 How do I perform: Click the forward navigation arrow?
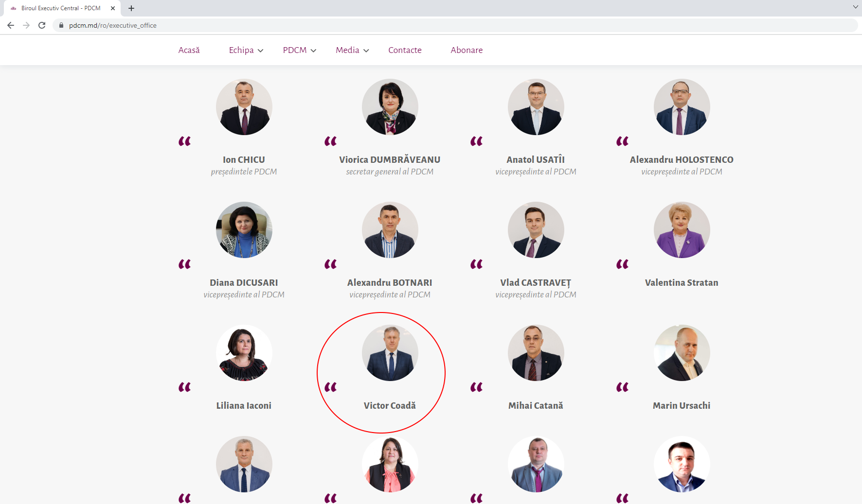click(x=26, y=25)
